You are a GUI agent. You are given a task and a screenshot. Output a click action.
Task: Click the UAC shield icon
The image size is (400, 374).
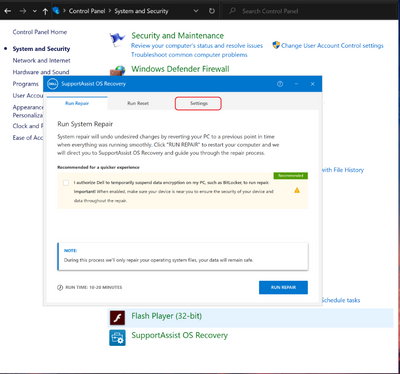(276, 45)
